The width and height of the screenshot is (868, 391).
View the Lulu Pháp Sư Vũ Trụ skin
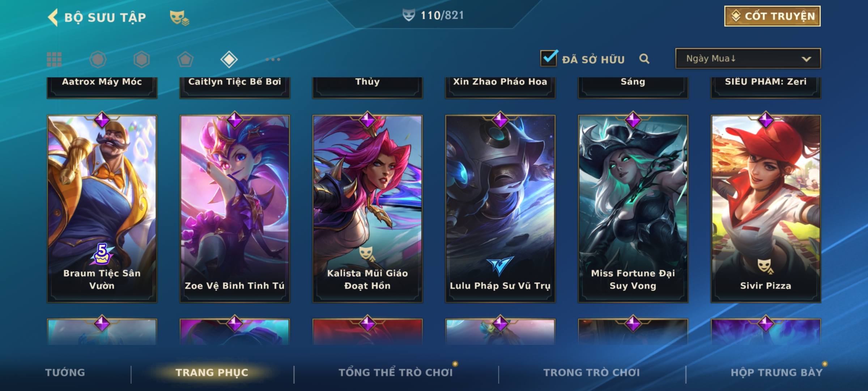[x=500, y=209]
